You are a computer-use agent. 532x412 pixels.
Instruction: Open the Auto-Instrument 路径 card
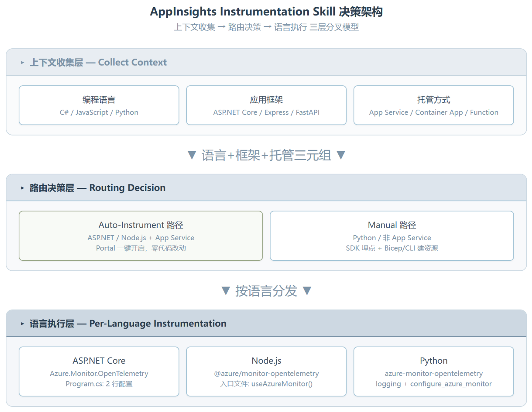141,236
